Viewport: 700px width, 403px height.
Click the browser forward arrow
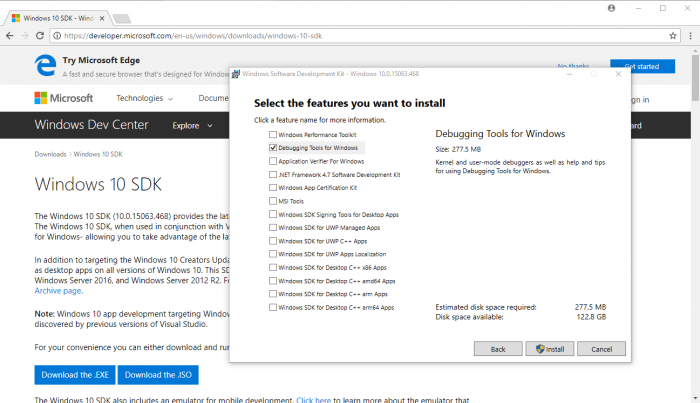(25, 36)
